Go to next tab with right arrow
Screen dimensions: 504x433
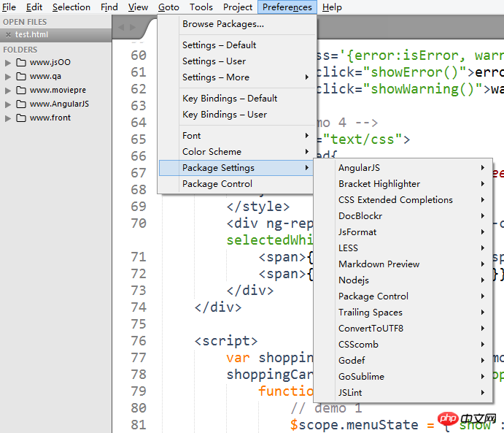point(133,27)
